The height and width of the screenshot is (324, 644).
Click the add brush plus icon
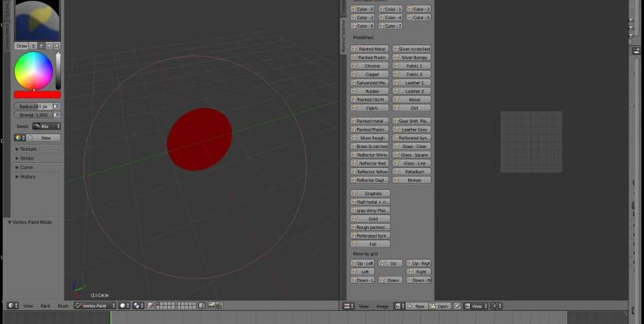point(50,45)
